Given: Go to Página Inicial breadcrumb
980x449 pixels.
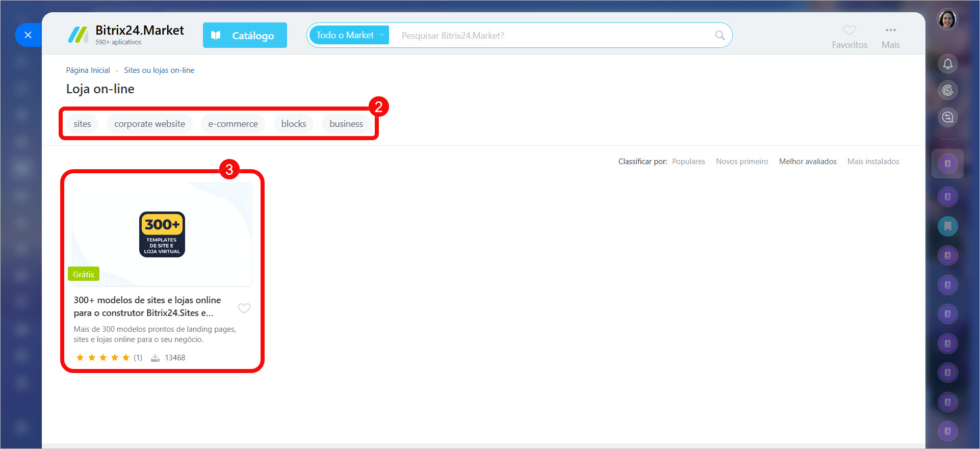Looking at the screenshot, I should (x=88, y=70).
